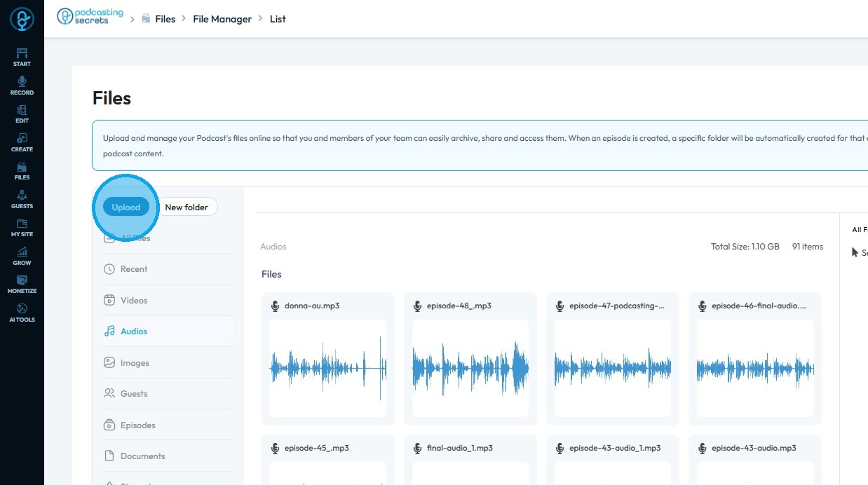This screenshot has width=868, height=485.
Task: Click the Videos icon in file categories
Action: click(x=109, y=300)
